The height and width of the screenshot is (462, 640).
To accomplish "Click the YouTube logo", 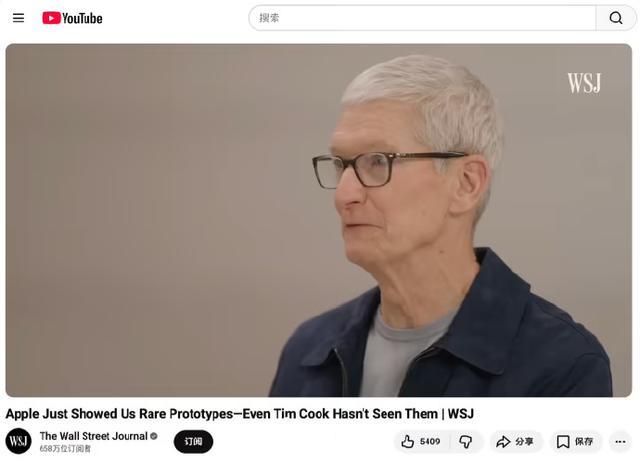I will click(x=72, y=18).
